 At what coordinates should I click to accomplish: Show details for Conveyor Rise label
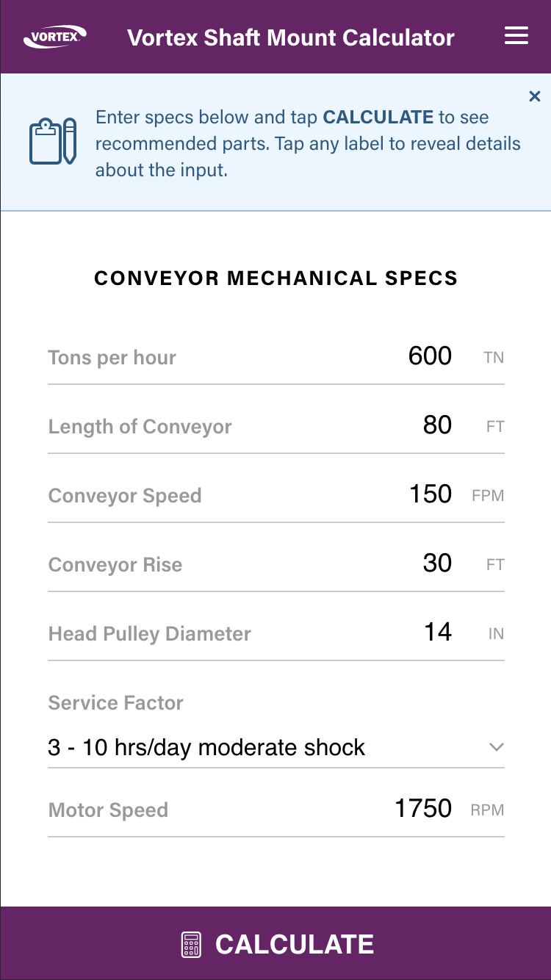pyautogui.click(x=115, y=565)
